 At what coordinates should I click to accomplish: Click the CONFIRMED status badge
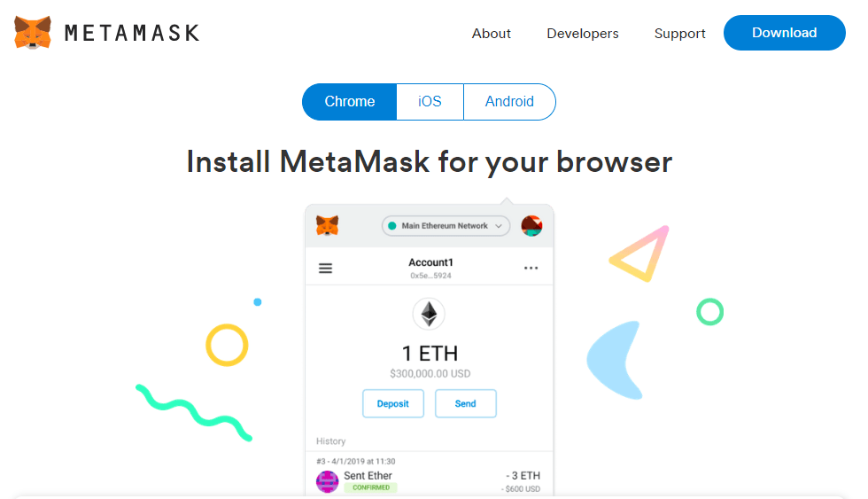371,488
